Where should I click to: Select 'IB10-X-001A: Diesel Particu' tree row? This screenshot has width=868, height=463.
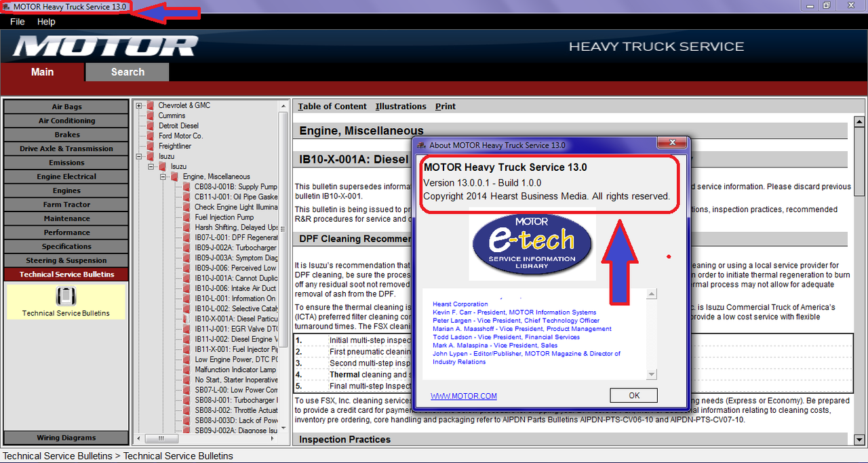coord(236,319)
